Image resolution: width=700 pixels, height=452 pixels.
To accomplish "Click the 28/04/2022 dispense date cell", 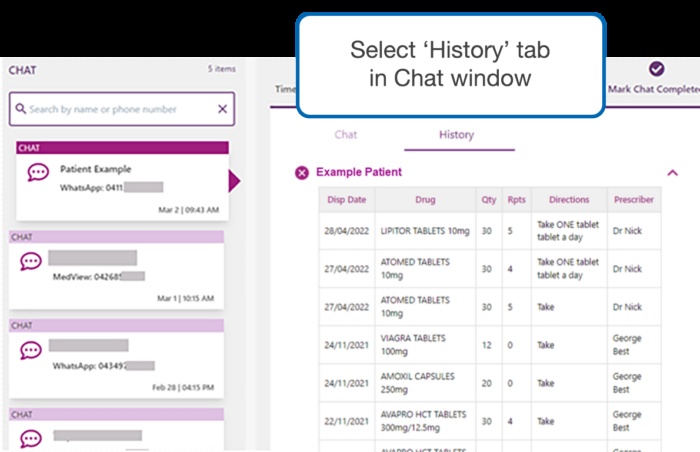I will [x=346, y=231].
